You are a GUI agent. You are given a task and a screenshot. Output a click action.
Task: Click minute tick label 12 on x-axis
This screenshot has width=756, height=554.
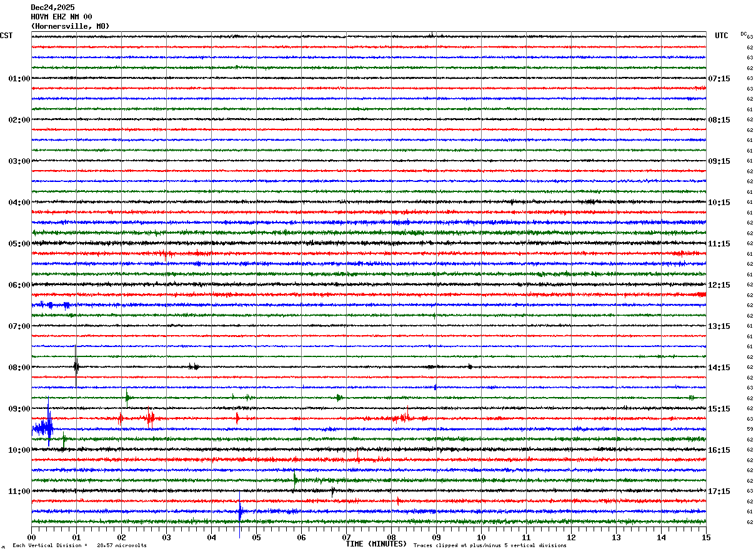pos(571,537)
